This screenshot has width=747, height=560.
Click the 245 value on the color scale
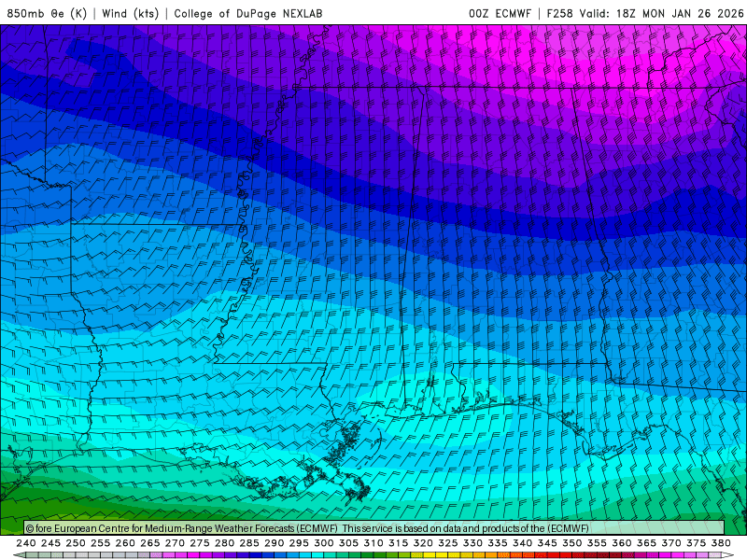(50, 543)
